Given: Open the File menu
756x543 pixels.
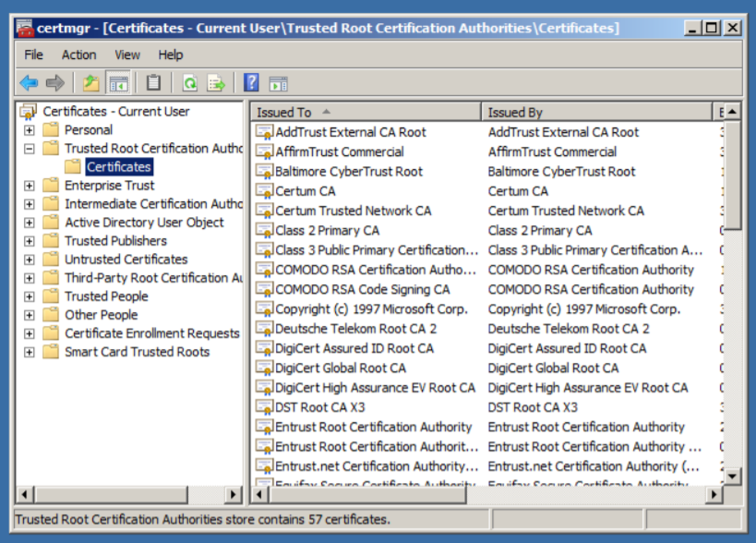Looking at the screenshot, I should 34,55.
